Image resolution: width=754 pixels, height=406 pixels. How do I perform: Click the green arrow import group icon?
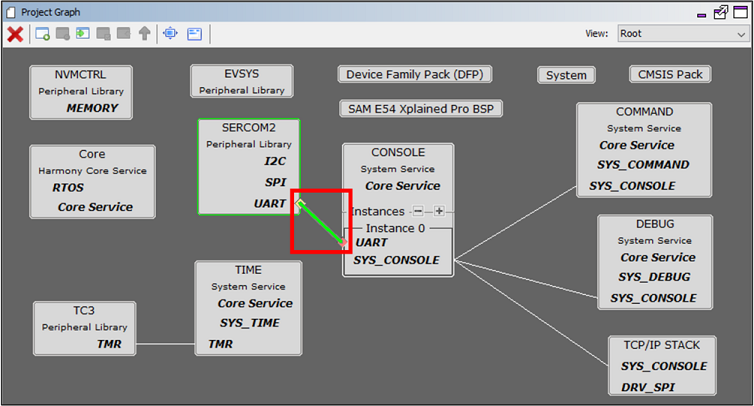[82, 34]
